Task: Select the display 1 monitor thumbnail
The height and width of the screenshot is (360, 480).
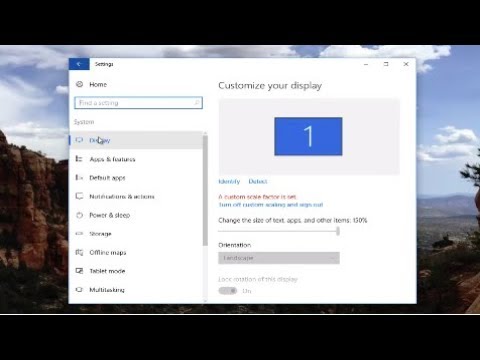Action: (308, 136)
